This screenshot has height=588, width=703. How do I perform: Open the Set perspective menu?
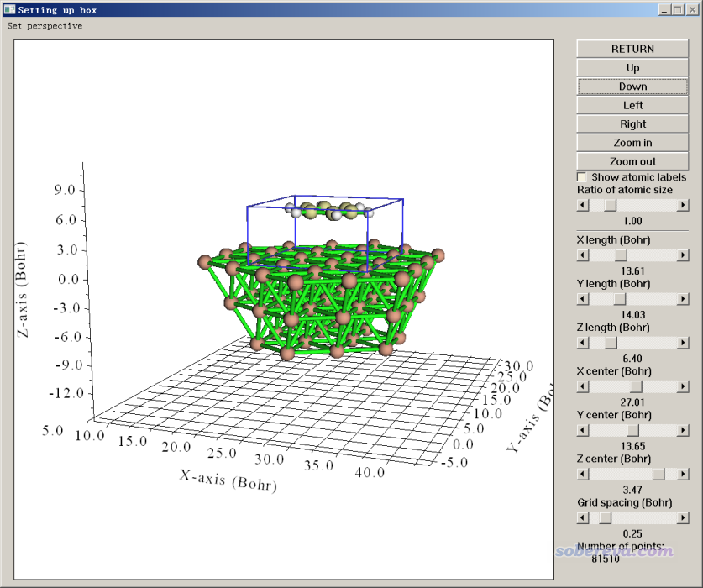(x=45, y=26)
